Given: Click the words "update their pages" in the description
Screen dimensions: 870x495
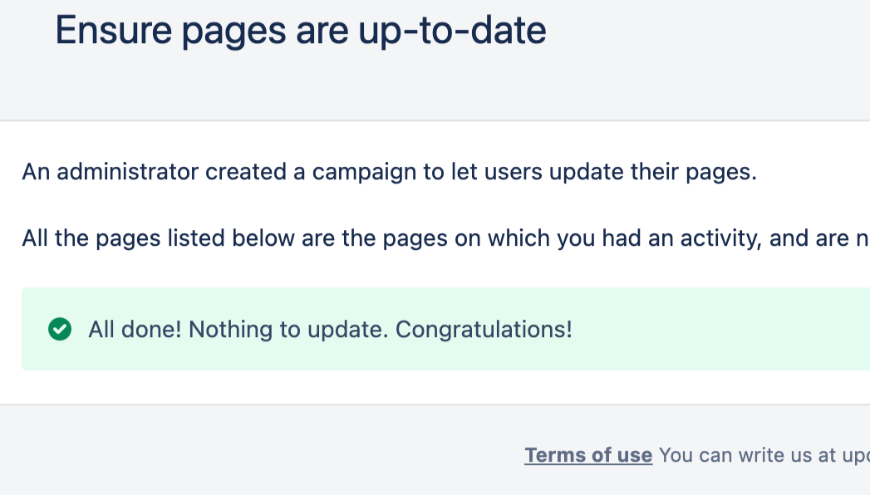Looking at the screenshot, I should point(656,171).
